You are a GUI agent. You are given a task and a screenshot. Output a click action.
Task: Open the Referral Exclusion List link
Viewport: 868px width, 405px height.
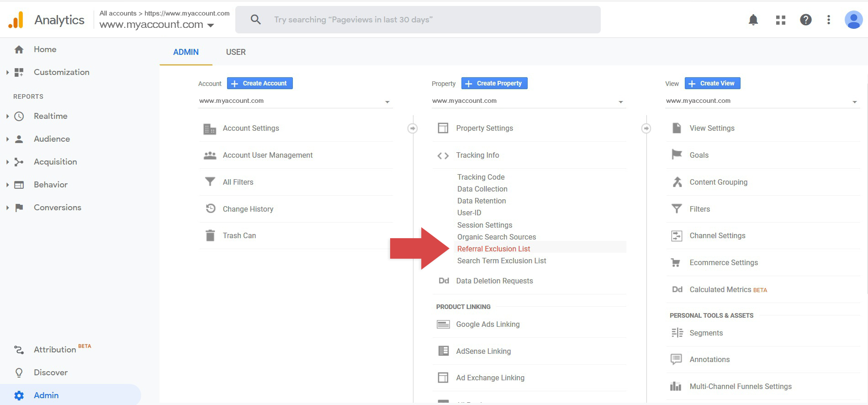tap(493, 249)
